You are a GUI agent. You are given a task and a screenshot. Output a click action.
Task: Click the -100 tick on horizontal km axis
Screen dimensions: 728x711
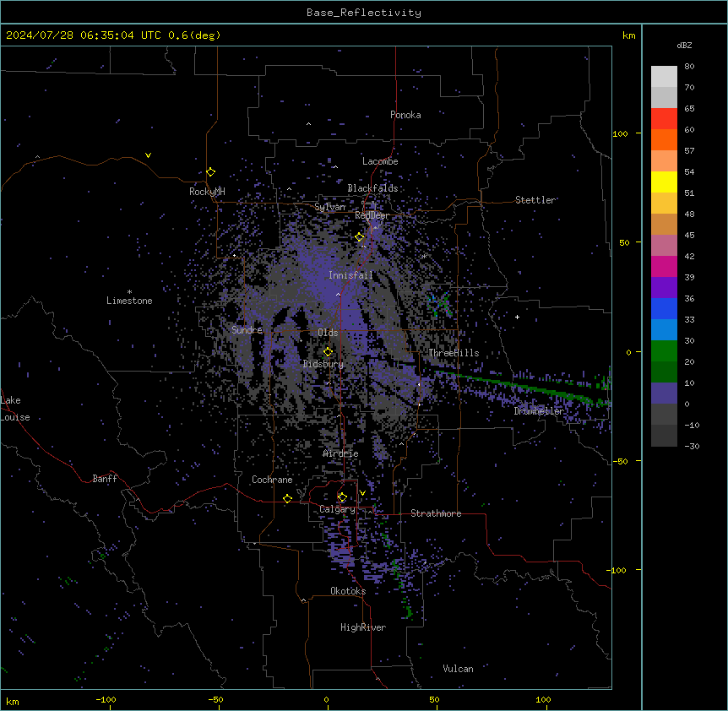tap(106, 700)
